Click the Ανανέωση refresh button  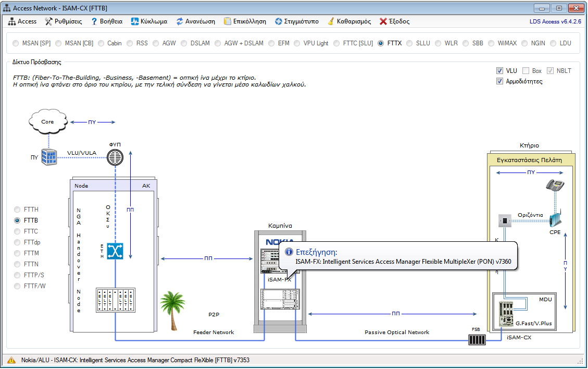(x=196, y=21)
